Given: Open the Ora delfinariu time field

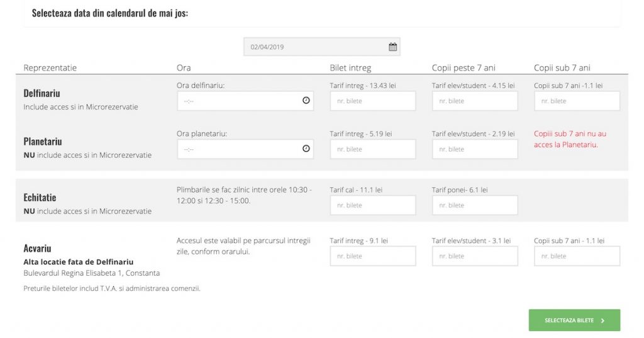Looking at the screenshot, I should (x=245, y=101).
